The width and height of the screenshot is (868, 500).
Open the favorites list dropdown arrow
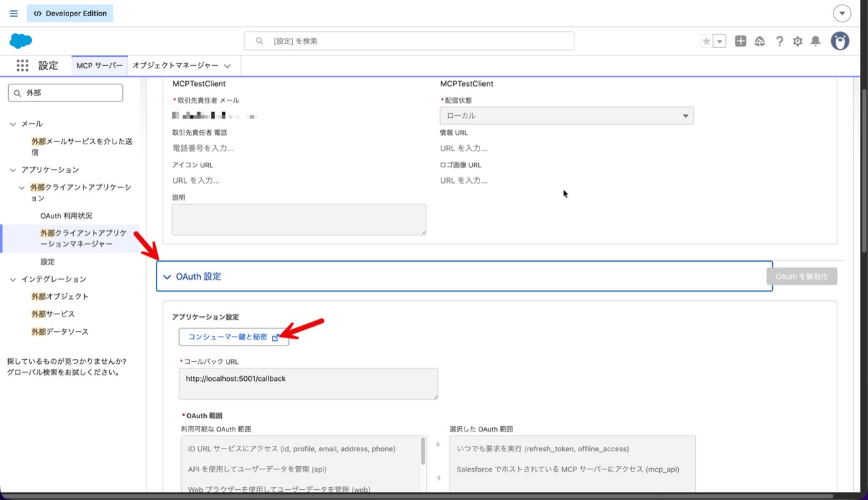[x=720, y=41]
